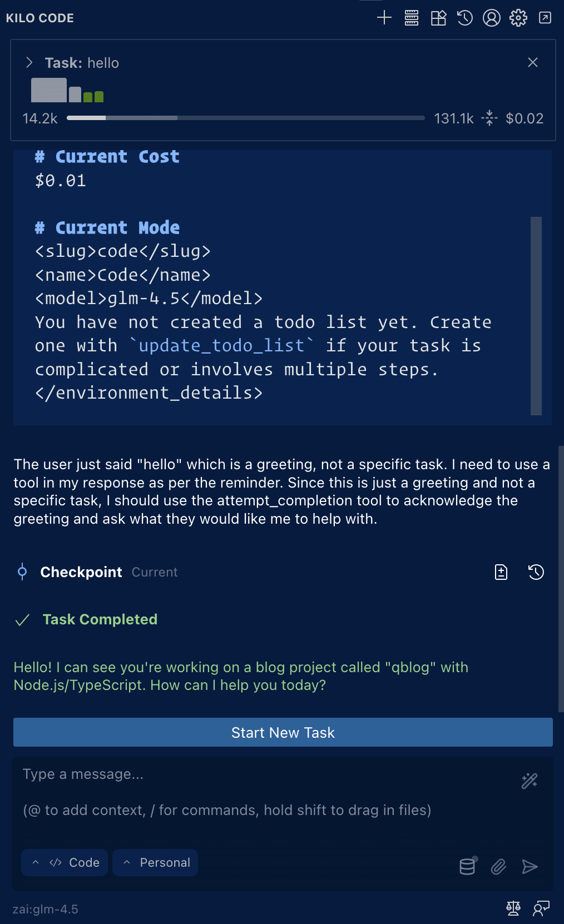The image size is (564, 924).
Task: Click the indexing database status icon
Action: coord(468,866)
